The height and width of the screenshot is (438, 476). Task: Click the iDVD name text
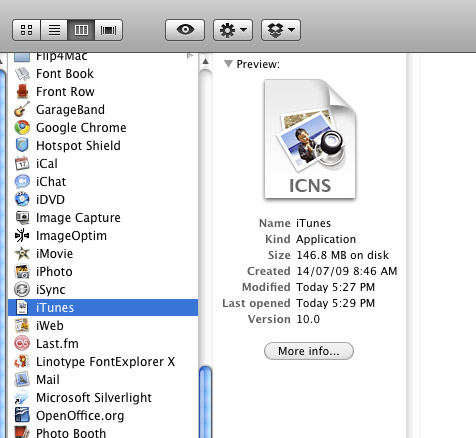point(50,200)
